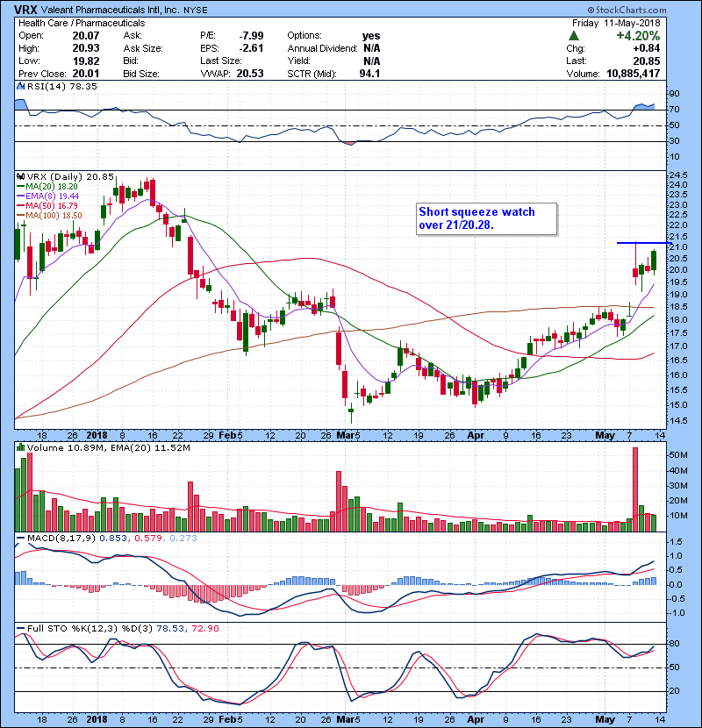
Task: Click the Short squeeze watch annotation box
Action: tap(486, 218)
